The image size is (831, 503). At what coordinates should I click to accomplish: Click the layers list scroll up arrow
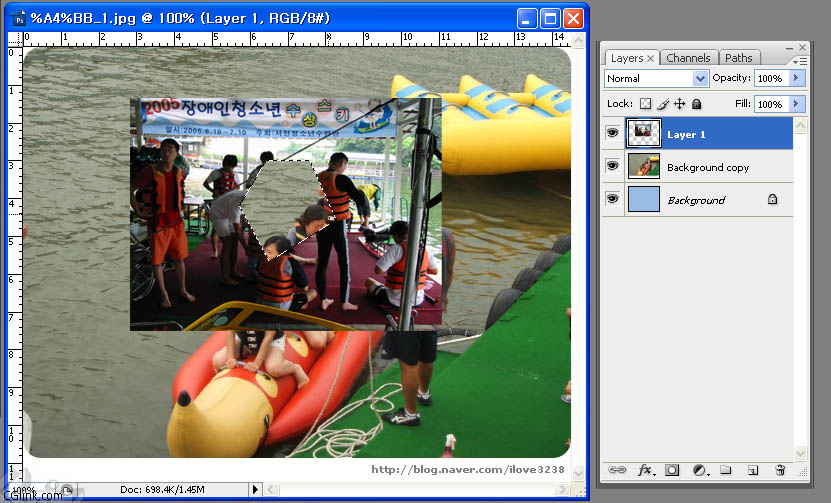(800, 126)
